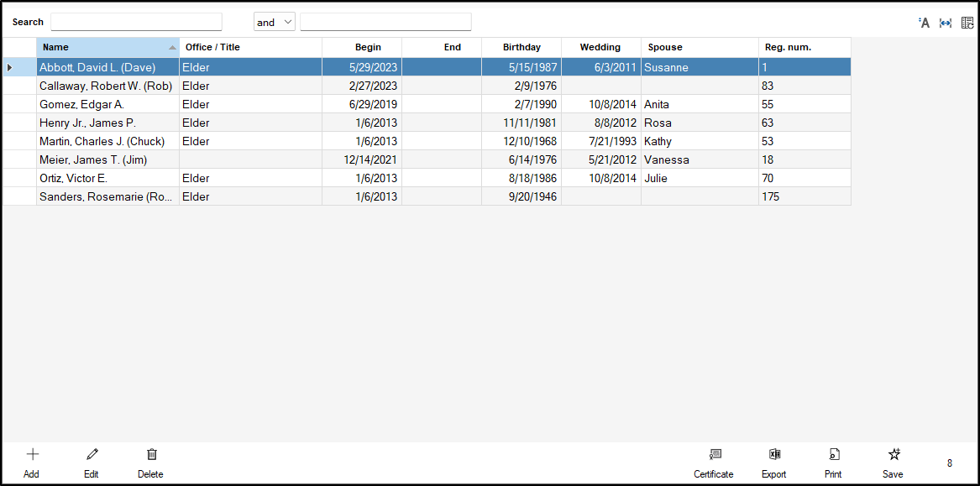Select the Meier, James T. (Jim) row
Viewport: 980px width, 486px height.
click(x=107, y=159)
